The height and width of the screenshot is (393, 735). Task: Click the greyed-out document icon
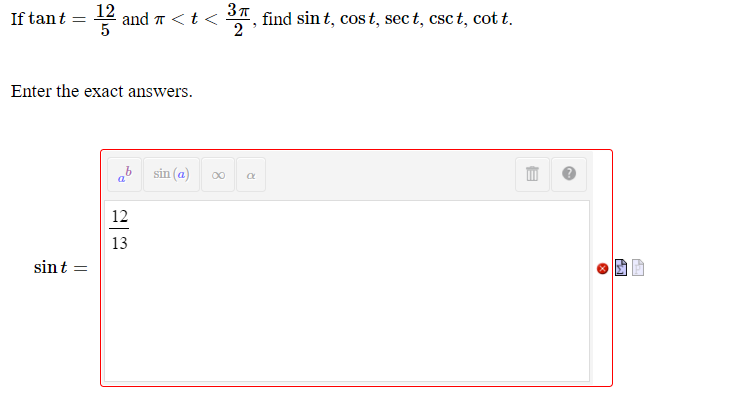click(x=638, y=268)
